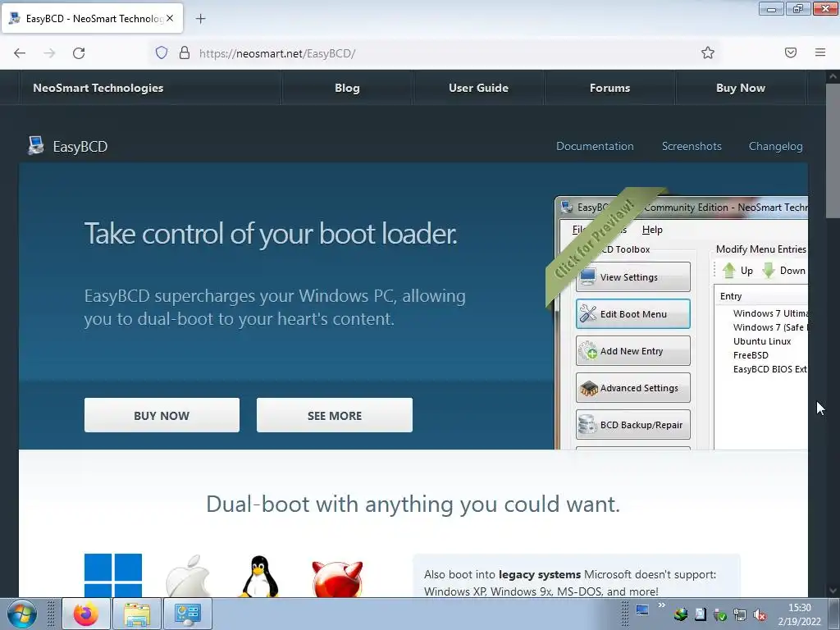840x630 pixels.
Task: Open a new browser tab
Action: pos(200,19)
